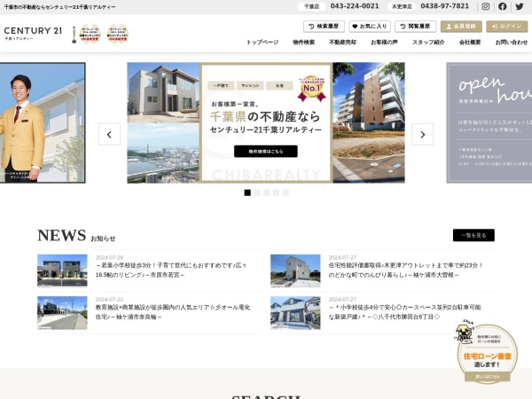Open 閲覧履歴 browsing history button
The height and width of the screenshot is (399, 532).
click(x=415, y=26)
